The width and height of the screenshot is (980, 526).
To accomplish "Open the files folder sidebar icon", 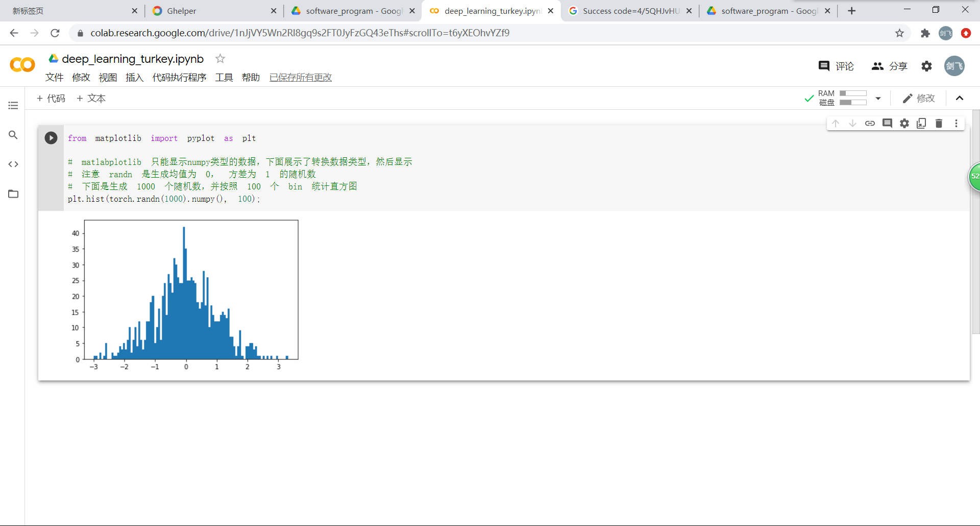I will coord(13,194).
